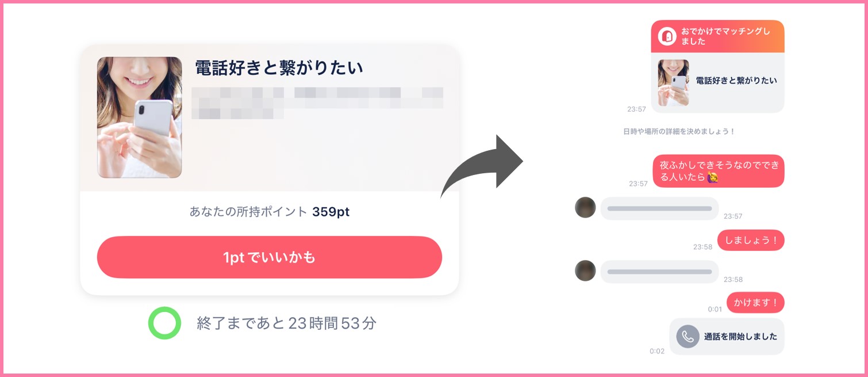Click the '電話好きと繋がりたい' card title
The image size is (868, 377).
tap(279, 68)
